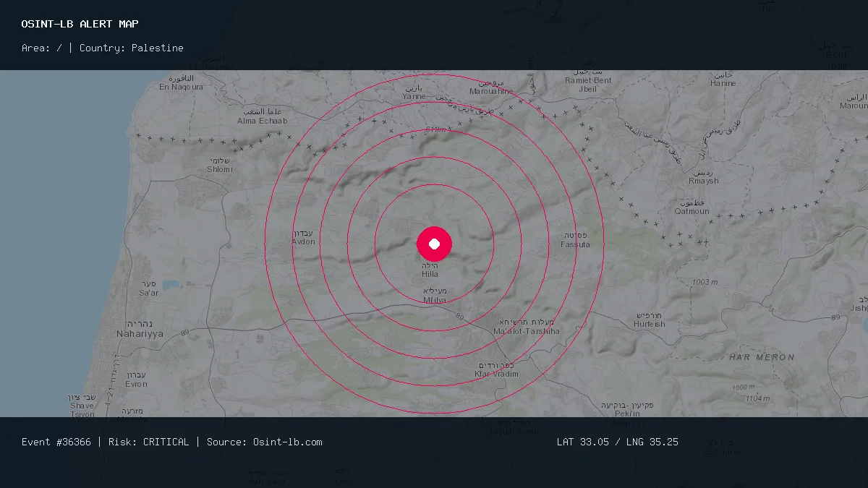
Task: Select the Kfar Vradim label
Action: click(496, 369)
